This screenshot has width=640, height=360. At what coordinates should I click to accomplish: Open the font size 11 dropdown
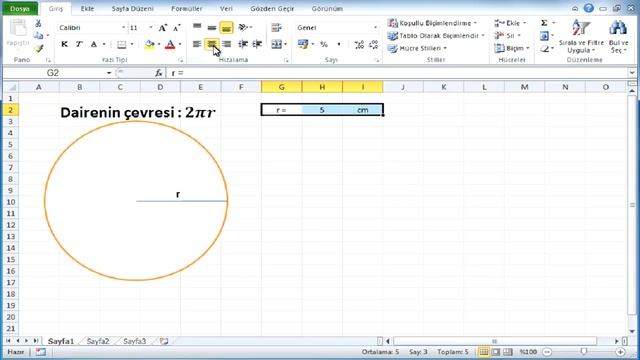151,28
